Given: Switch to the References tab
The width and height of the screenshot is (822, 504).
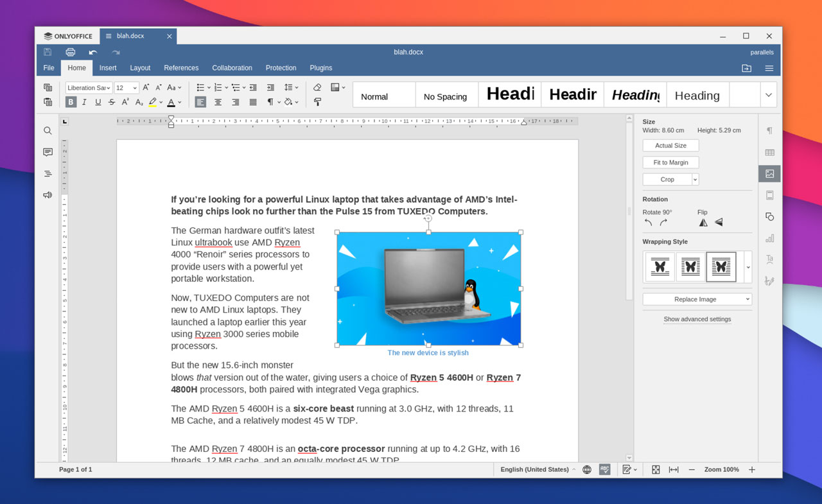Looking at the screenshot, I should pyautogui.click(x=181, y=68).
